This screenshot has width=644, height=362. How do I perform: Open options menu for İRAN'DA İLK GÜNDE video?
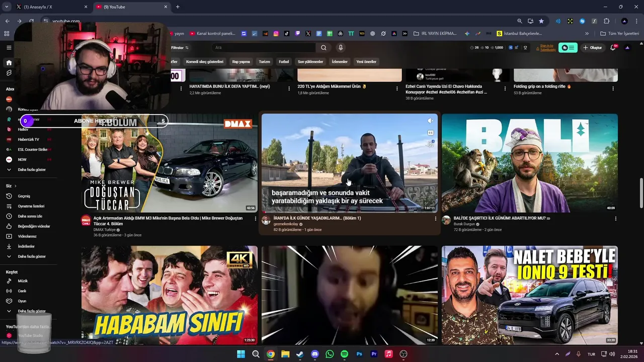pos(436,219)
